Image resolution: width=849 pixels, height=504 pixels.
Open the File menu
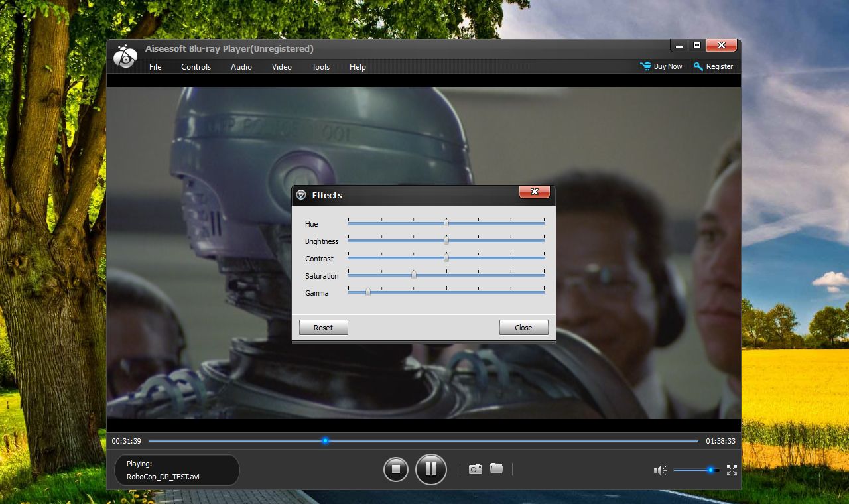(x=155, y=67)
